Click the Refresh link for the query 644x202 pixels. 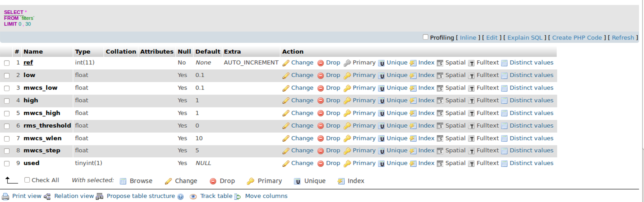click(x=623, y=38)
